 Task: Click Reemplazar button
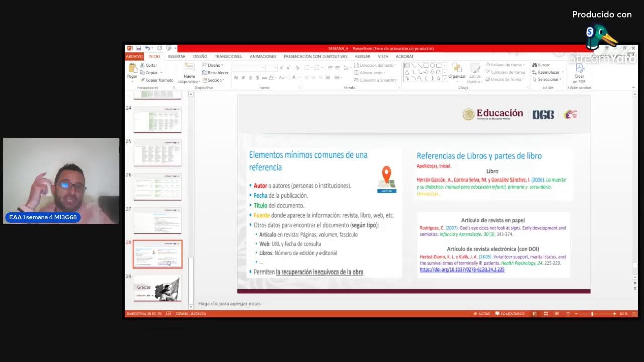pos(547,72)
